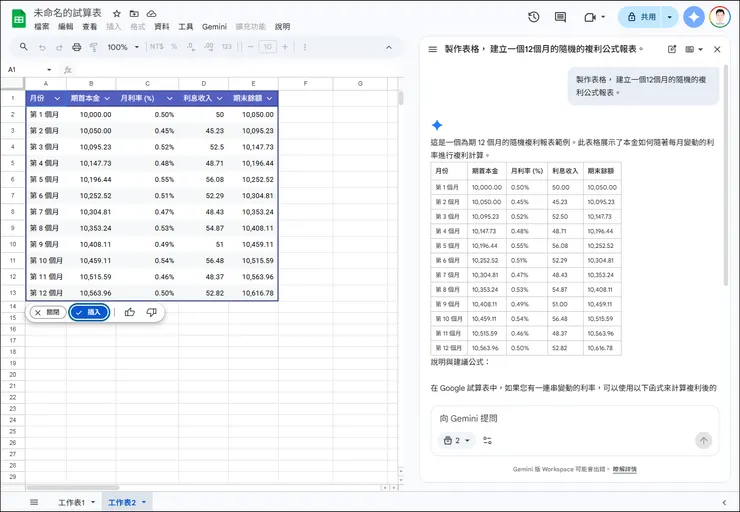740x512 pixels.
Task: Open the 期末餘額 column filter dropdown
Action: [269, 98]
